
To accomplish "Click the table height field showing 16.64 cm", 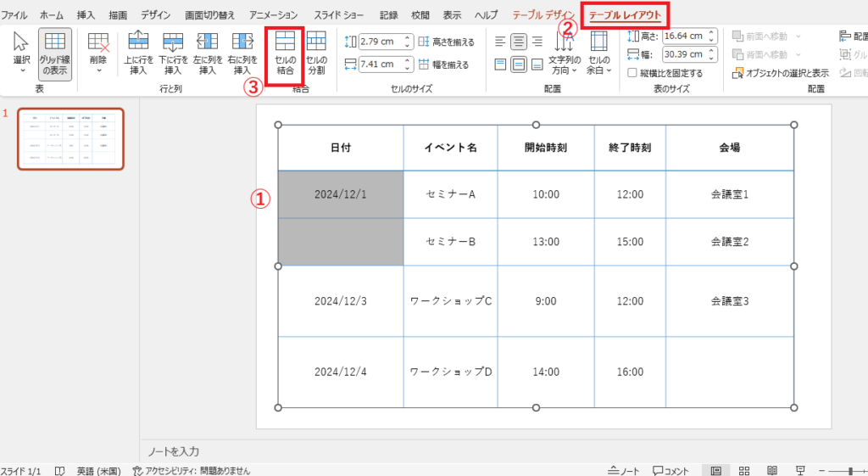I will tap(684, 36).
